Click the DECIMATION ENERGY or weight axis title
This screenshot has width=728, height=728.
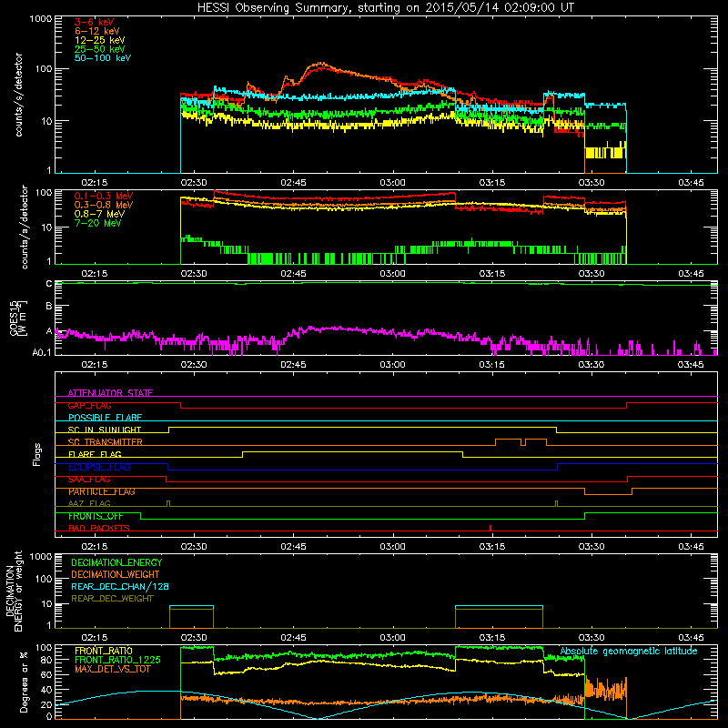14,591
